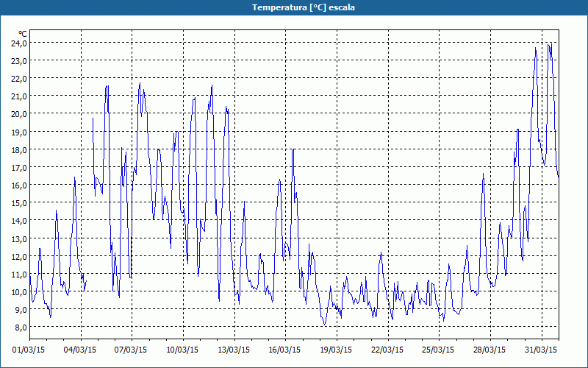Click the 16,0 y-axis label
588x368 pixels.
coord(18,185)
